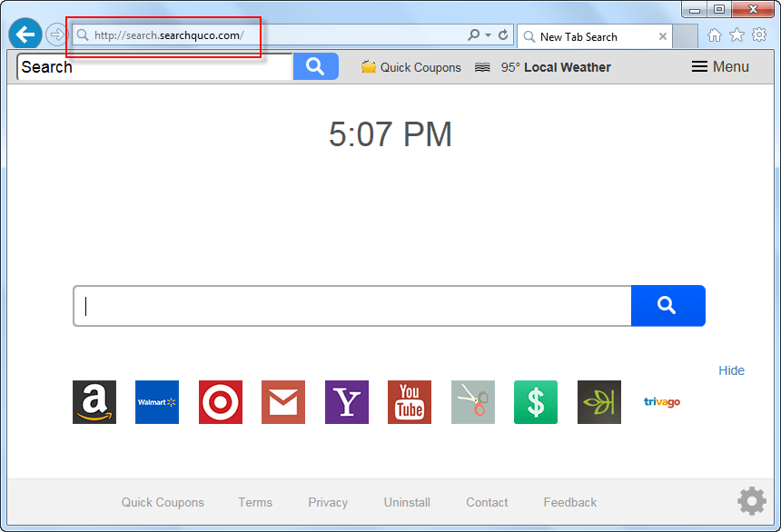Click the main center search field
This screenshot has width=781, height=532.
point(352,306)
